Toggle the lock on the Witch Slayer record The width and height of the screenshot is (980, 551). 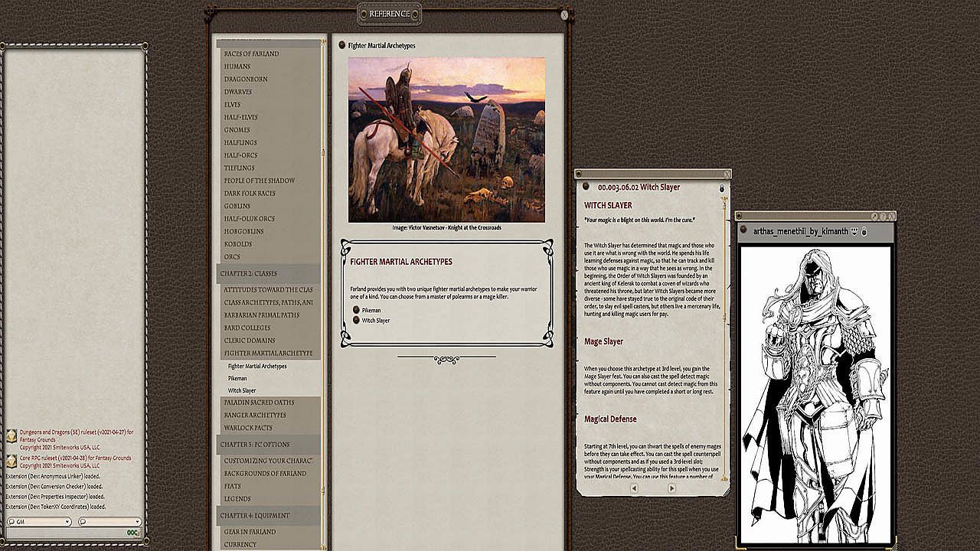tap(721, 187)
